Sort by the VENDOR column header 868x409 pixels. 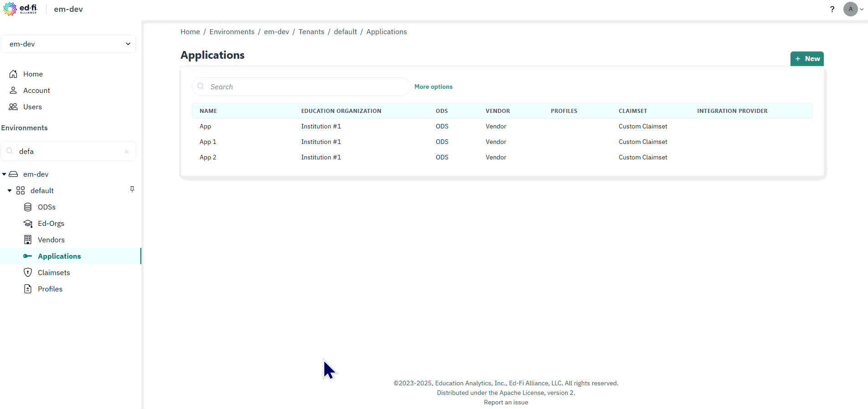pos(498,111)
